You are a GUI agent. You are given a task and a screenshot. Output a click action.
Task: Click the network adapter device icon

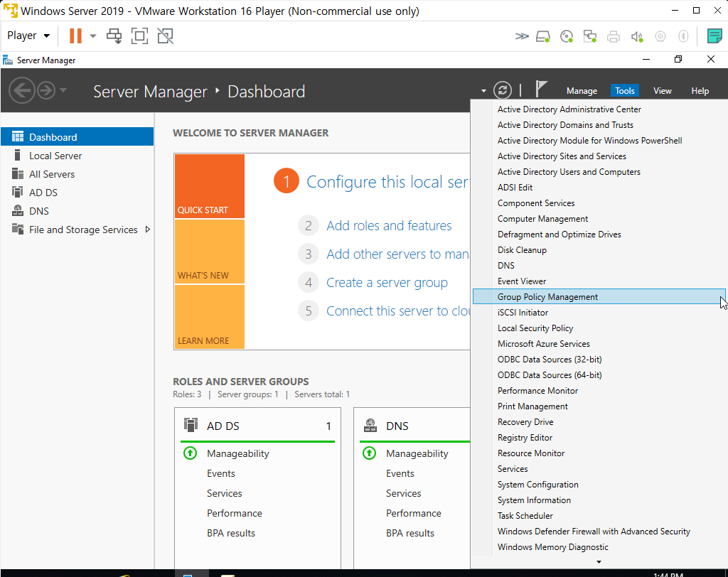coord(590,36)
